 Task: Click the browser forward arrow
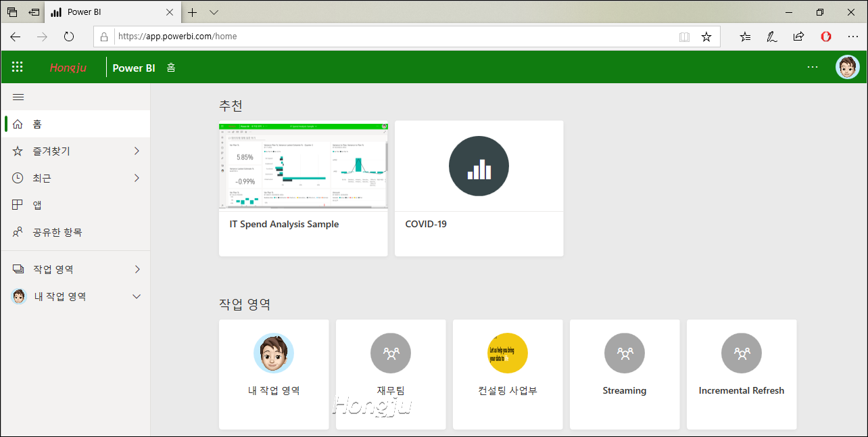[x=42, y=37]
